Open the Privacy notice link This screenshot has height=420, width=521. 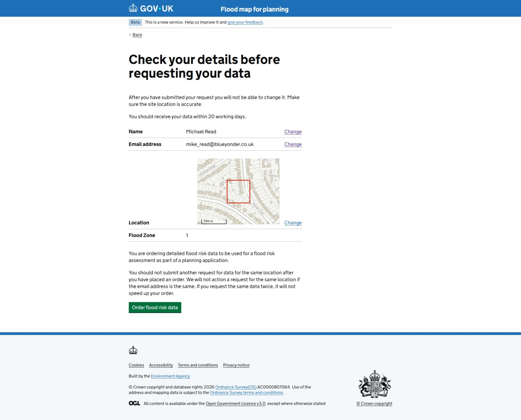tap(236, 365)
